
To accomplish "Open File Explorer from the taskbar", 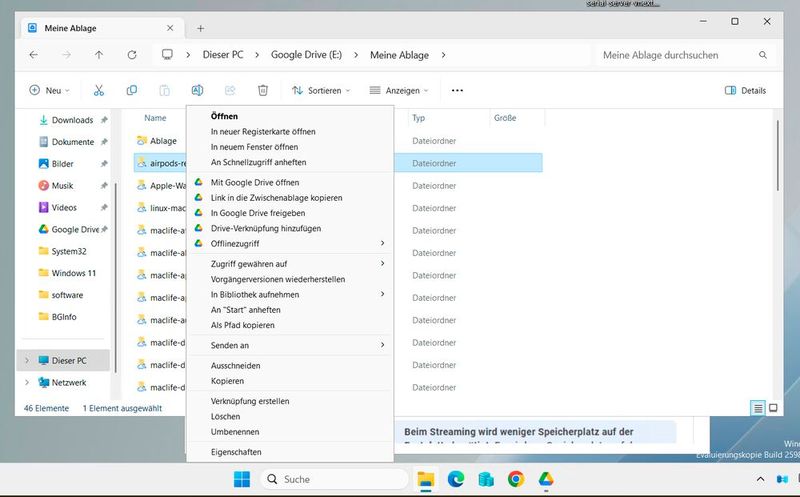I will coord(426,479).
